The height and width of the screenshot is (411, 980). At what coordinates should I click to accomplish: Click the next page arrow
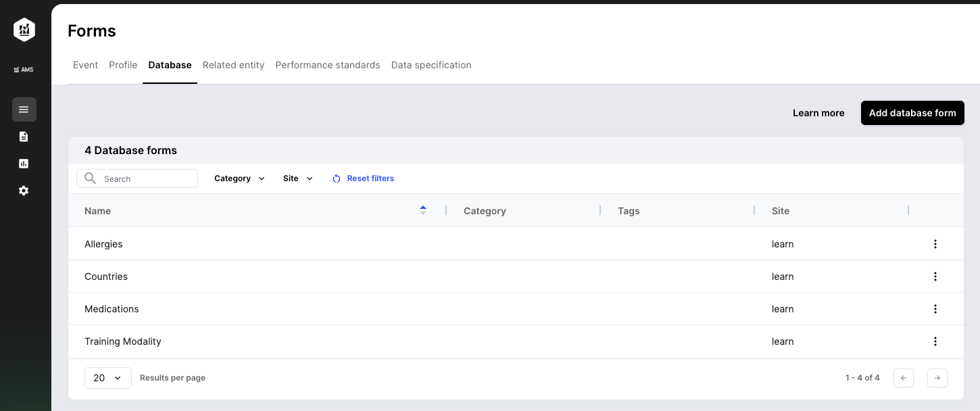937,378
